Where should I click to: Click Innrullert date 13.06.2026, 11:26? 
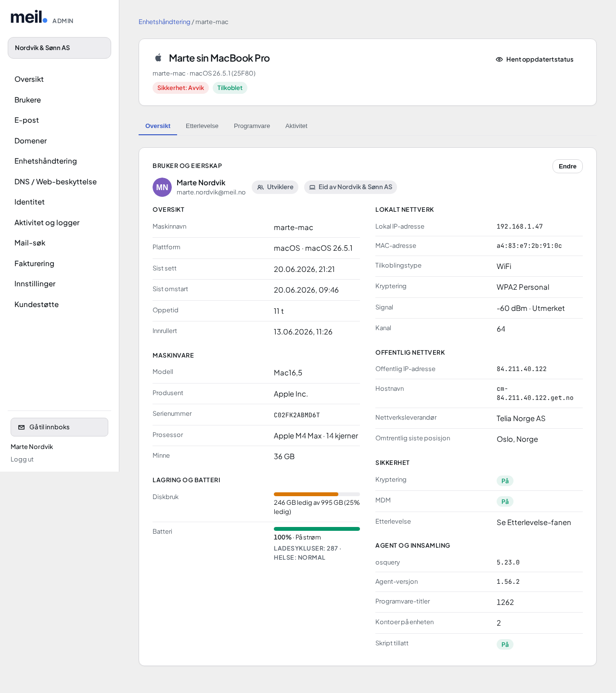(303, 332)
